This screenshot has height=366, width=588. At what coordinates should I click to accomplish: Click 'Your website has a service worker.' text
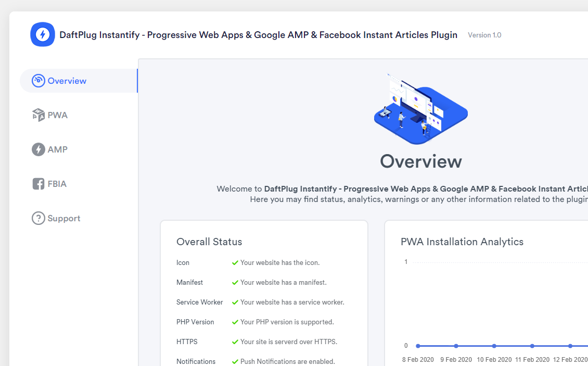click(292, 302)
